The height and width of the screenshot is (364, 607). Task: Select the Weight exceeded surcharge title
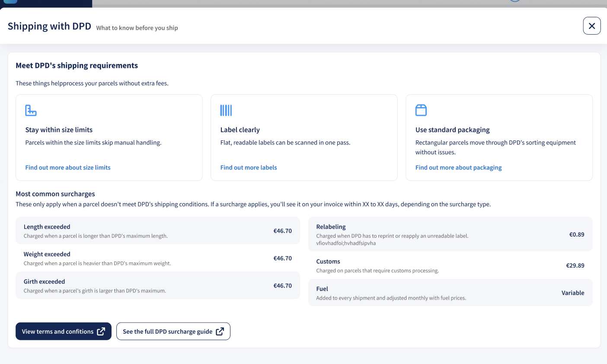click(x=47, y=254)
